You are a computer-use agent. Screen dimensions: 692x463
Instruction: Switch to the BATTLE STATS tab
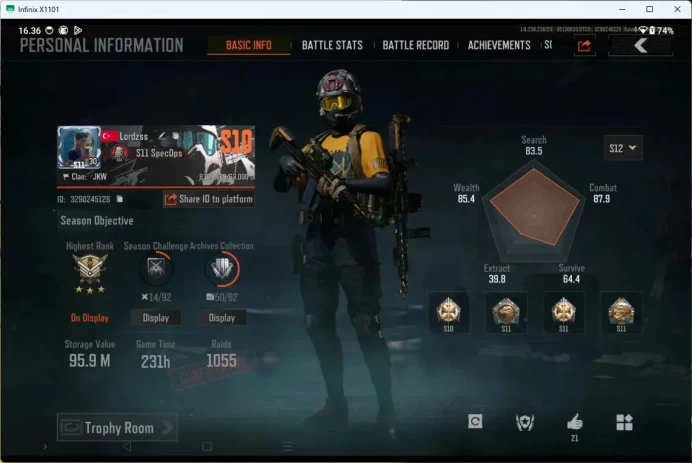tap(332, 45)
